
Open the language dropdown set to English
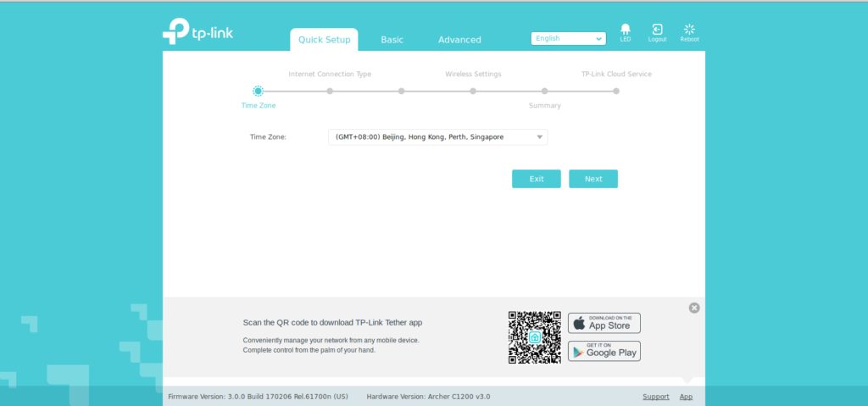coord(568,38)
